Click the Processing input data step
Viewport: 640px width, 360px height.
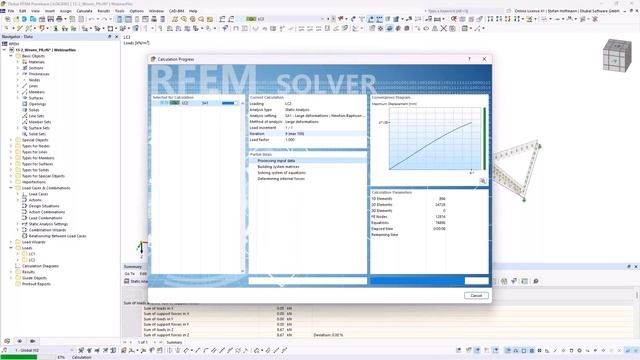tap(308, 161)
